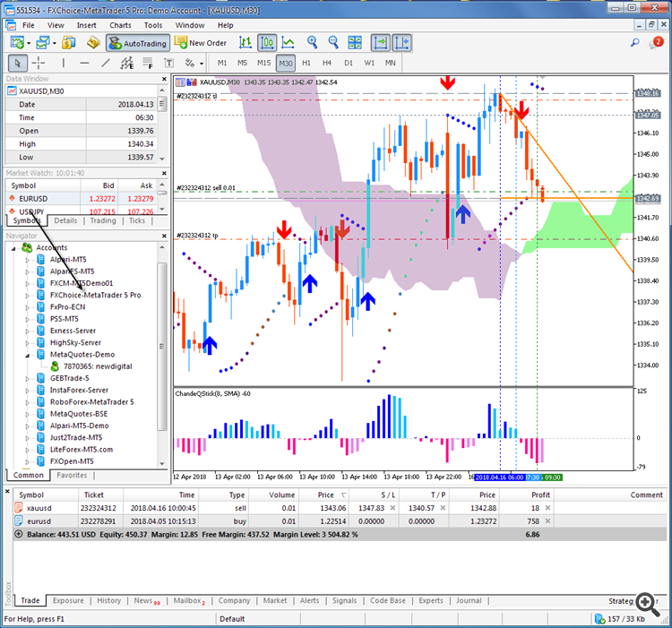This screenshot has height=628, width=672.
Task: Select the text label tool
Action: pos(168,64)
